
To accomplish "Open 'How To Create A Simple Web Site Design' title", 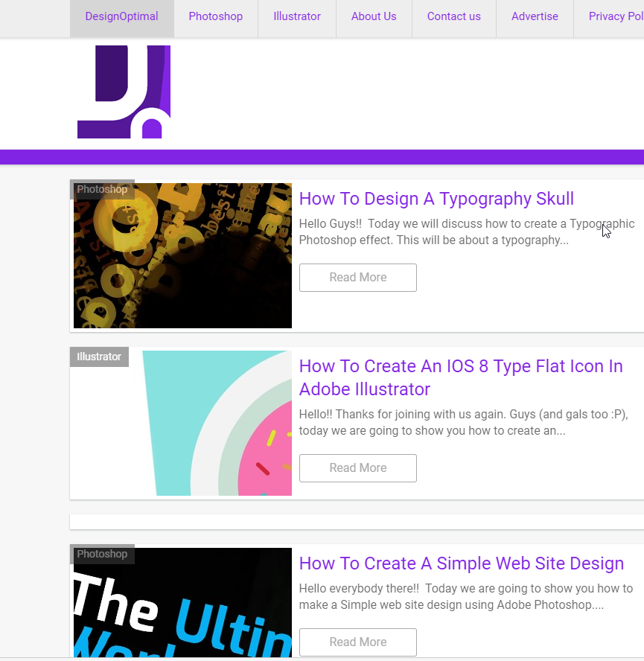I will (461, 563).
